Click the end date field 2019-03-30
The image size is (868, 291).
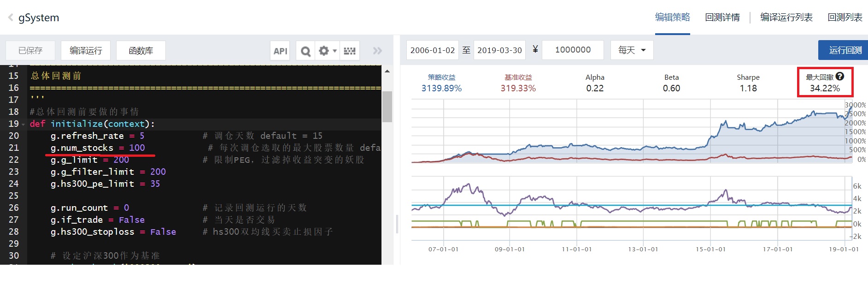click(499, 50)
